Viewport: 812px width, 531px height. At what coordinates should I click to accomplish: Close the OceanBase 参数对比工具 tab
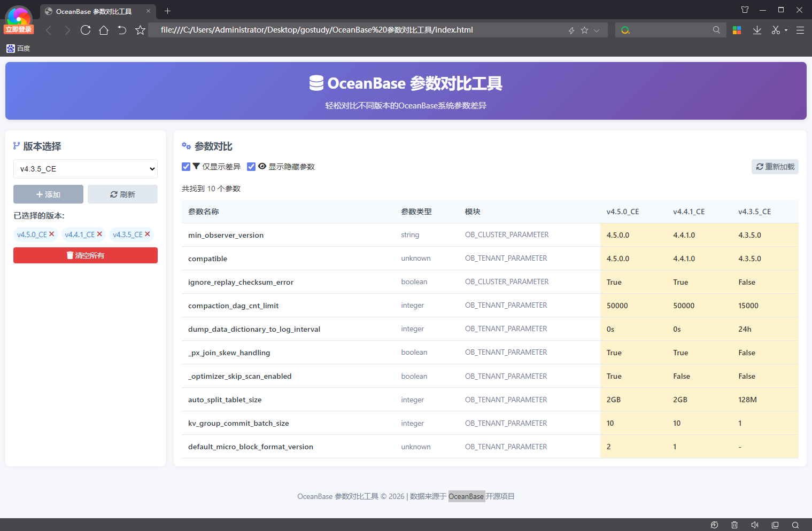click(148, 11)
